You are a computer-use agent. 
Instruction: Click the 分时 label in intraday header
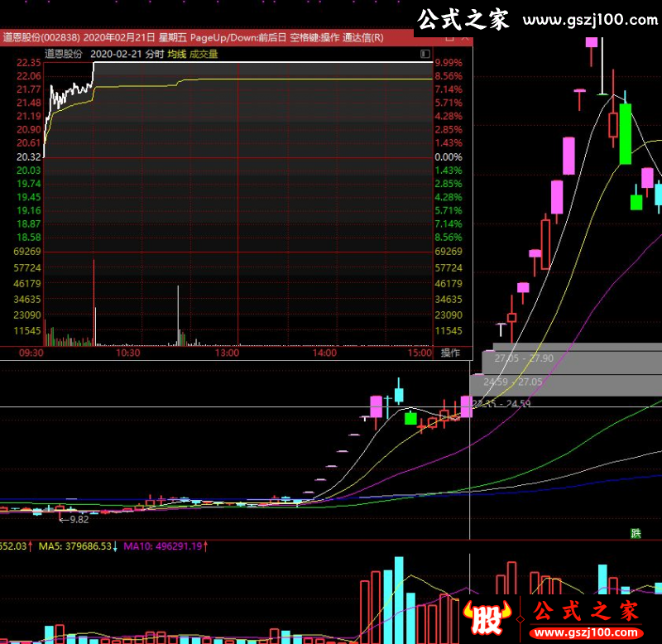[x=155, y=54]
